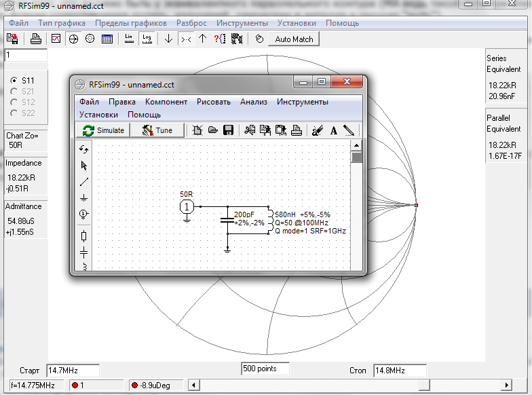
Task: Click the red question mark component icon
Action: pyautogui.click(x=220, y=39)
